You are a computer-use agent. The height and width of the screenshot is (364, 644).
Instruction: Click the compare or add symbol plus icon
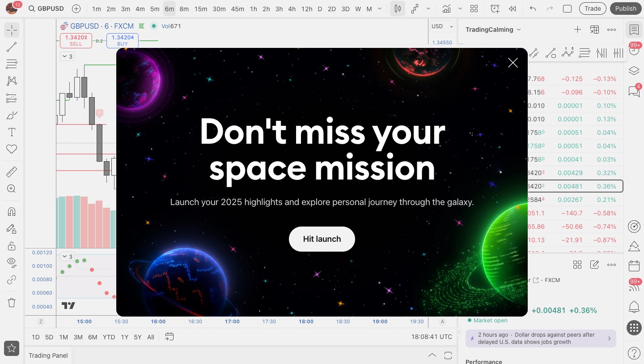coord(76,9)
